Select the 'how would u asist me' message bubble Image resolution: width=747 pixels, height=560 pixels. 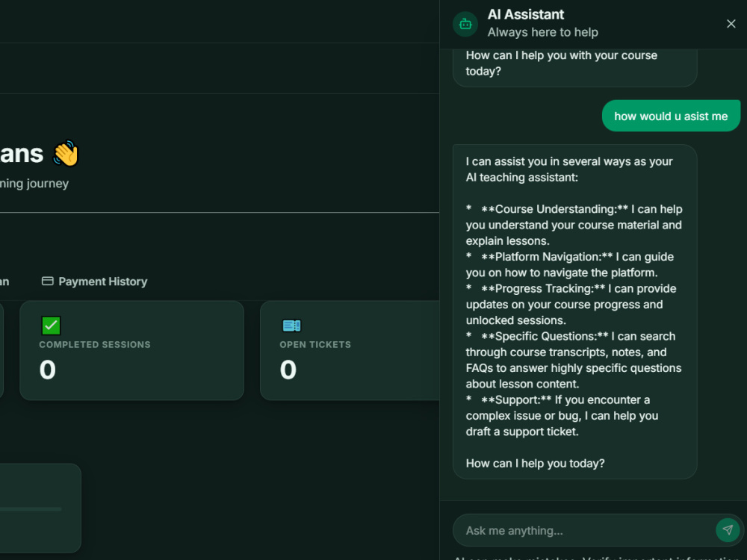pyautogui.click(x=671, y=116)
